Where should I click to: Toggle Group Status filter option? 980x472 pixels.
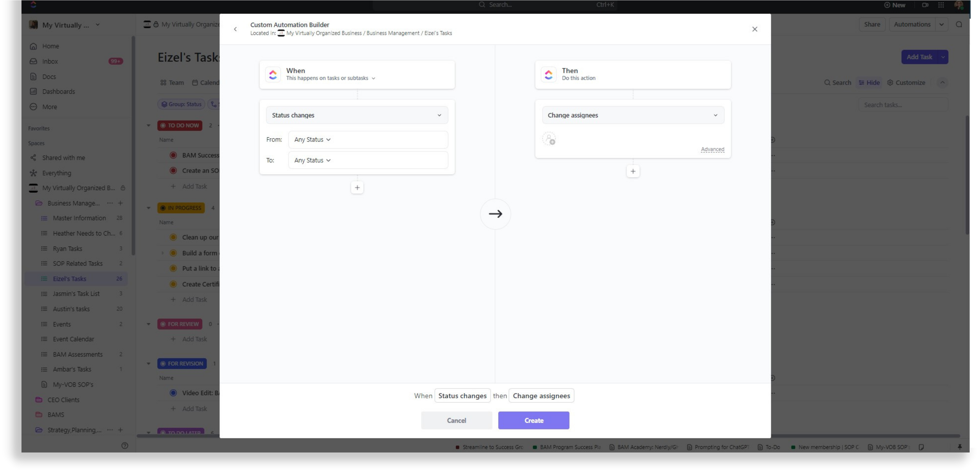tap(182, 104)
